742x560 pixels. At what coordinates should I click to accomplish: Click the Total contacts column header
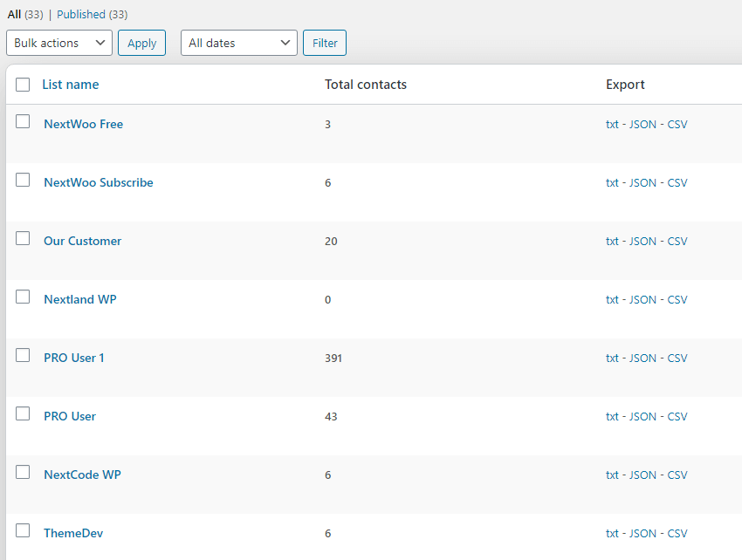coord(365,85)
